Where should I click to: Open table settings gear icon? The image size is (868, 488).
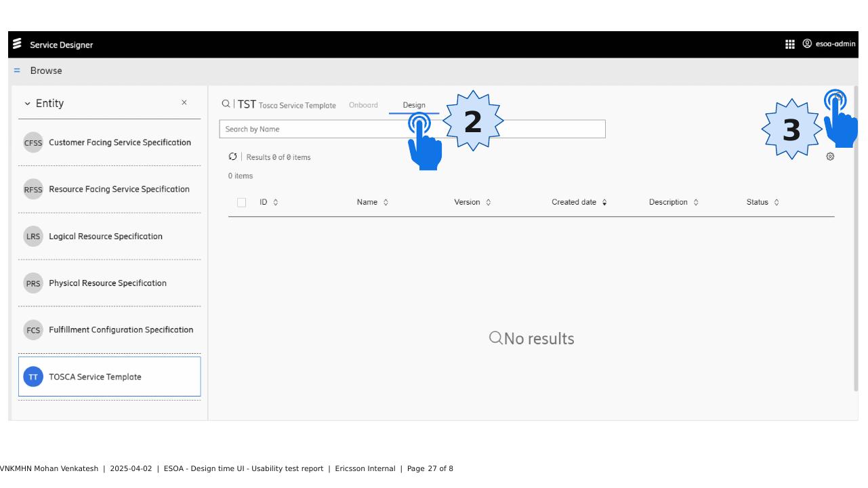pyautogui.click(x=830, y=157)
